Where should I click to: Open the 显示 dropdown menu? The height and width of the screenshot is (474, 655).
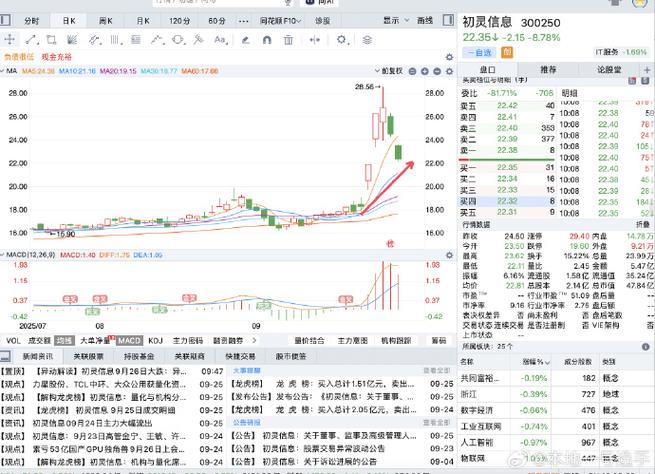coord(396,20)
